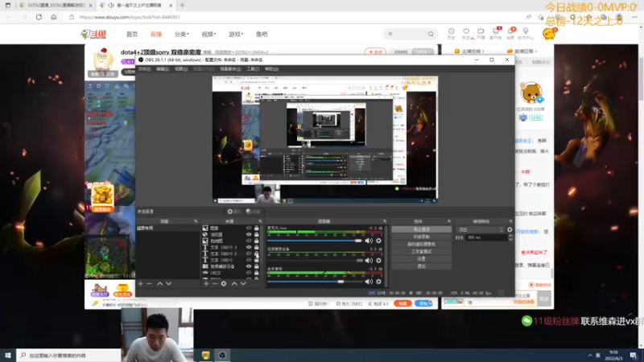This screenshot has height=362, width=644.
Task: Toggle lock on topmost 图像 source
Action: 256,228
